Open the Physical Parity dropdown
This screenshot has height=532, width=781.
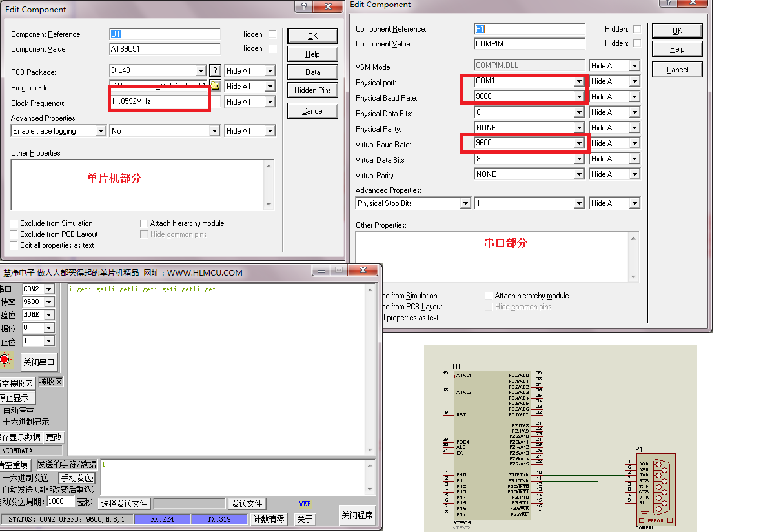tap(579, 128)
